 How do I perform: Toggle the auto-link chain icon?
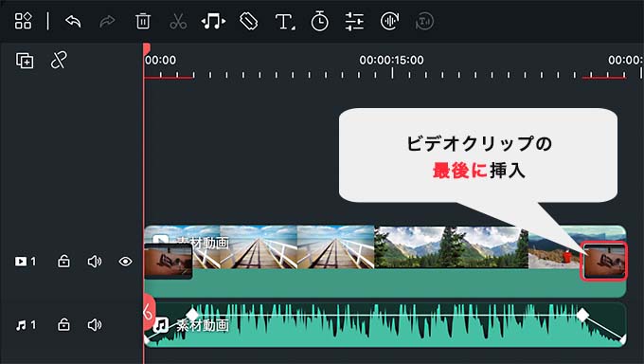click(x=59, y=61)
